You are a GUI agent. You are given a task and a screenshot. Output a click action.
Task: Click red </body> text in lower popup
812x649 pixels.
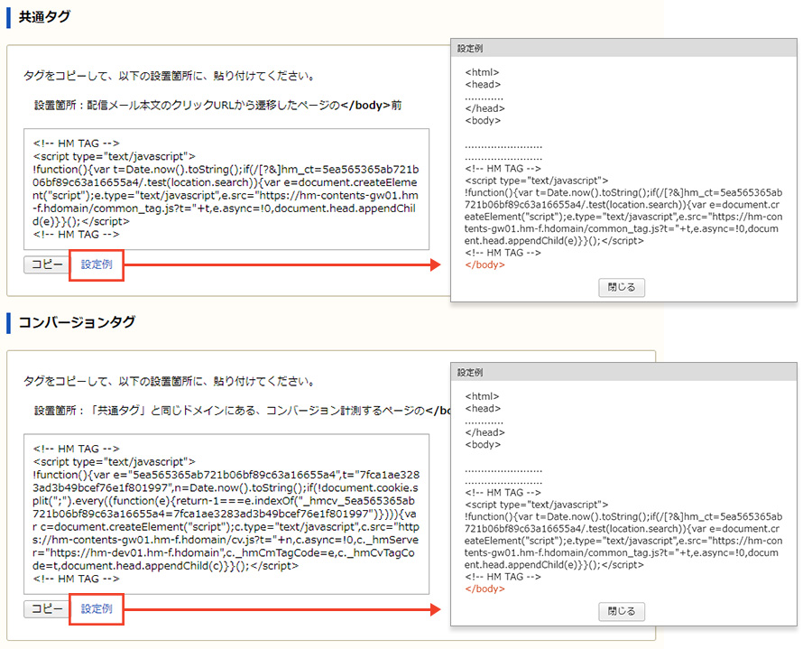tap(484, 589)
